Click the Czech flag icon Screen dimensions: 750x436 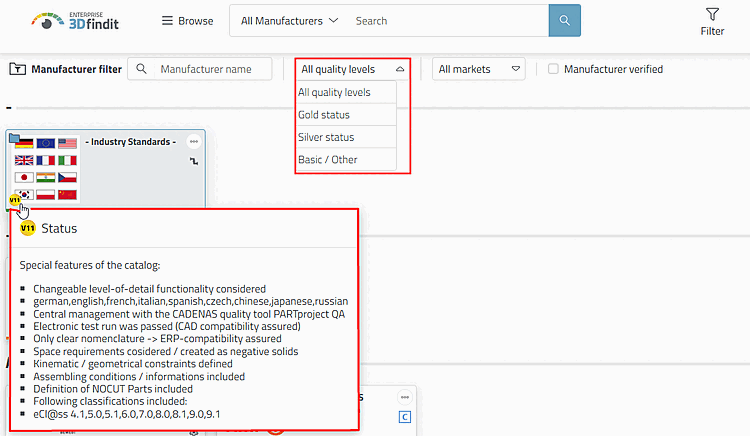point(67,177)
